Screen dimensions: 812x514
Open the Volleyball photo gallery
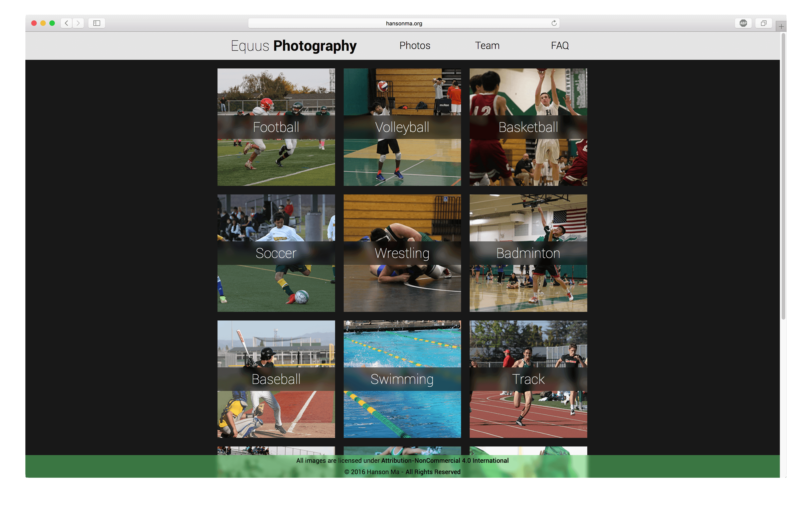click(402, 127)
